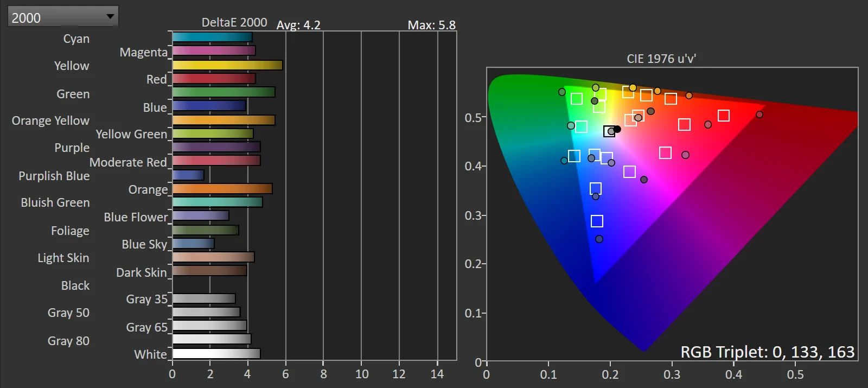Click the CIE 1976 u'v' chart title
Screen dimensions: 868x388
click(661, 59)
